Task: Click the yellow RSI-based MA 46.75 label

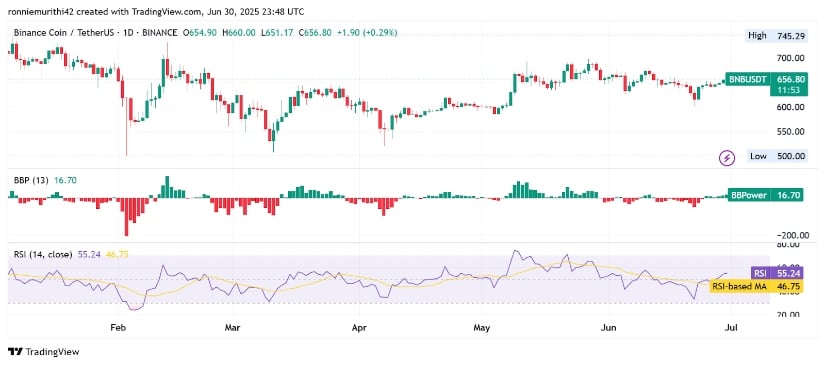Action: [x=757, y=287]
